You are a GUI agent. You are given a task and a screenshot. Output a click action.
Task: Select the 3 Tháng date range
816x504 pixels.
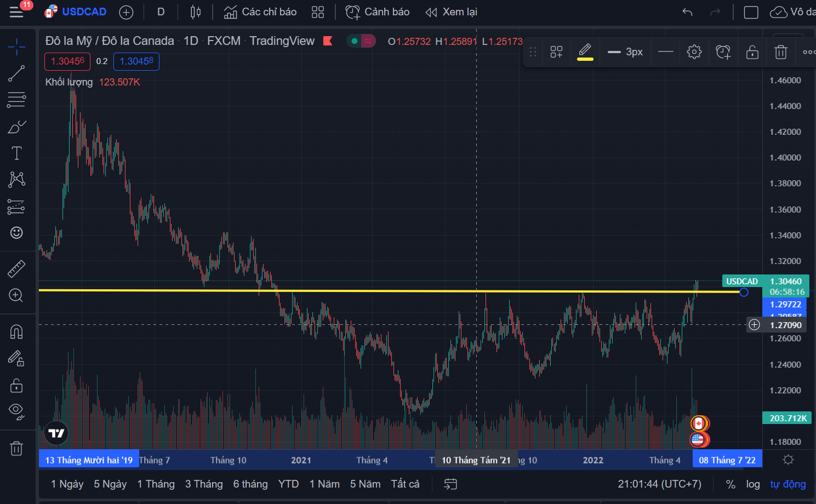(204, 484)
